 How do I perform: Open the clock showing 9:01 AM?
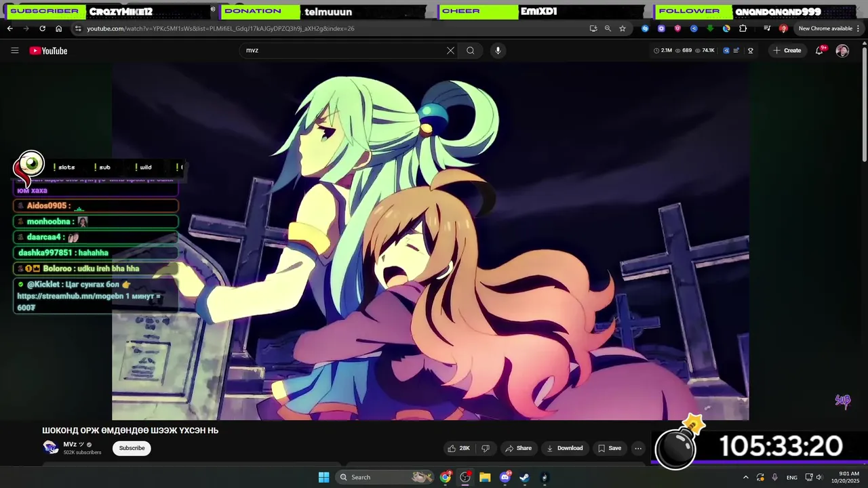pos(848,477)
